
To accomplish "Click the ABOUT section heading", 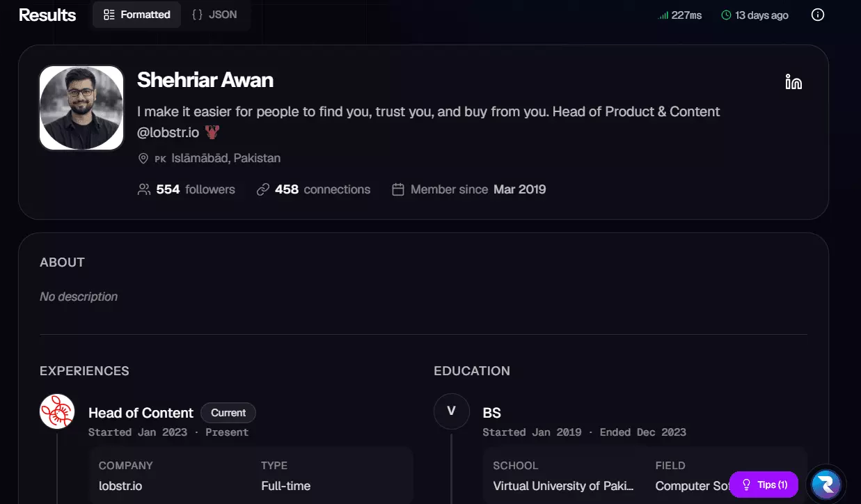I will coord(62,262).
